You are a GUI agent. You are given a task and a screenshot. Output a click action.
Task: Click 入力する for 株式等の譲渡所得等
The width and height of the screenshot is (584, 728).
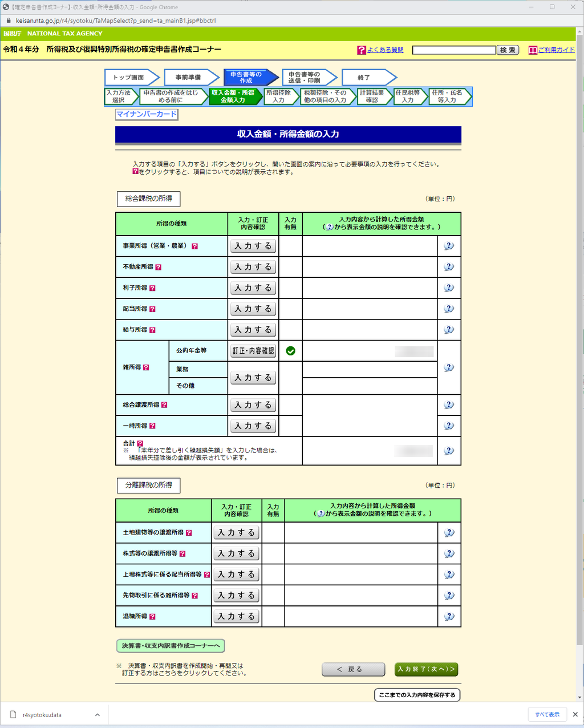[236, 553]
